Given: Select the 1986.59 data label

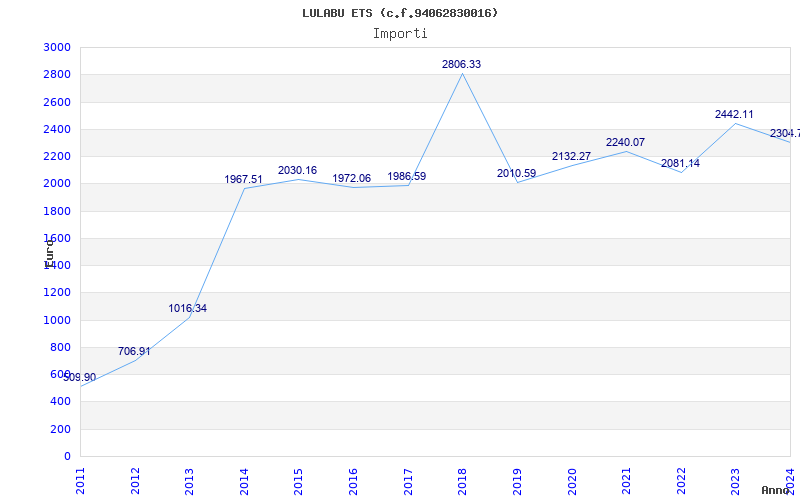Looking at the screenshot, I should 407,177.
